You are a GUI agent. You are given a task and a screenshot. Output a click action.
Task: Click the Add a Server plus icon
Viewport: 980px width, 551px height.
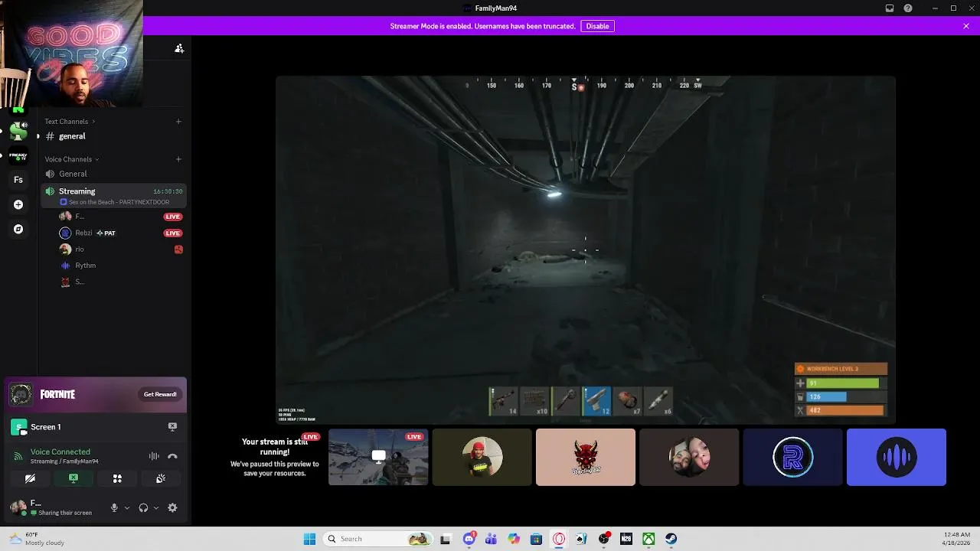point(18,204)
